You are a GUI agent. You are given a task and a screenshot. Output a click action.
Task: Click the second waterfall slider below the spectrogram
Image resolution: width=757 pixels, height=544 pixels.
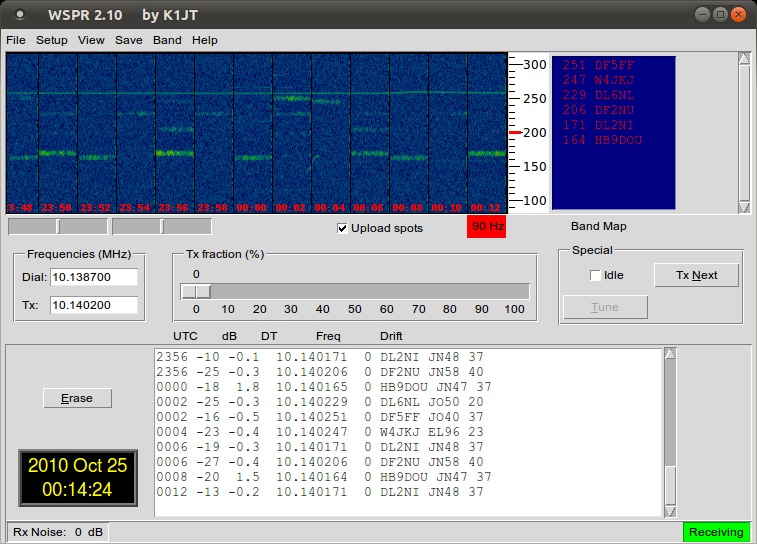tap(162, 226)
